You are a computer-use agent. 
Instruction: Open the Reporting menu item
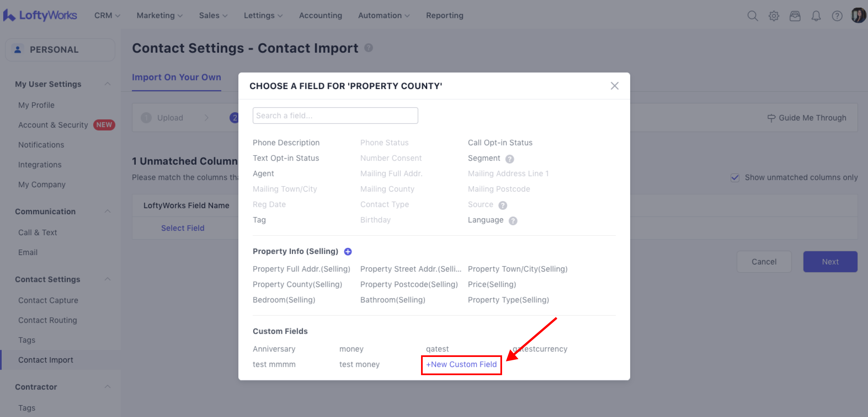coord(444,15)
